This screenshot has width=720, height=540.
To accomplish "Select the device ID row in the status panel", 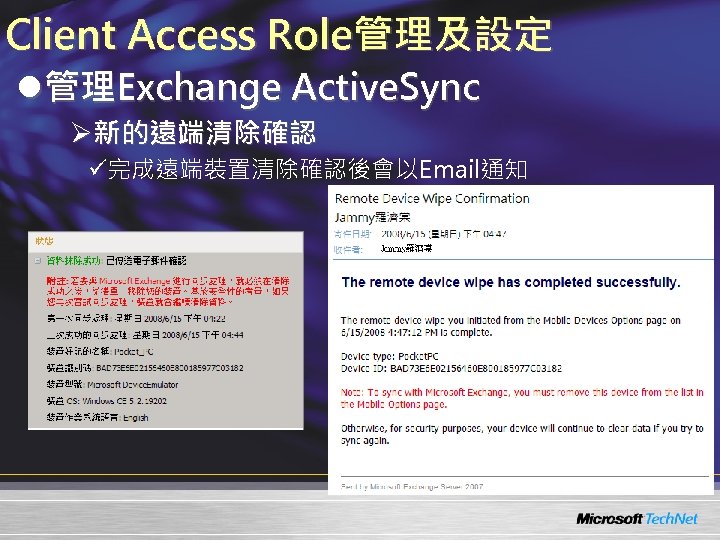I will 145,368.
